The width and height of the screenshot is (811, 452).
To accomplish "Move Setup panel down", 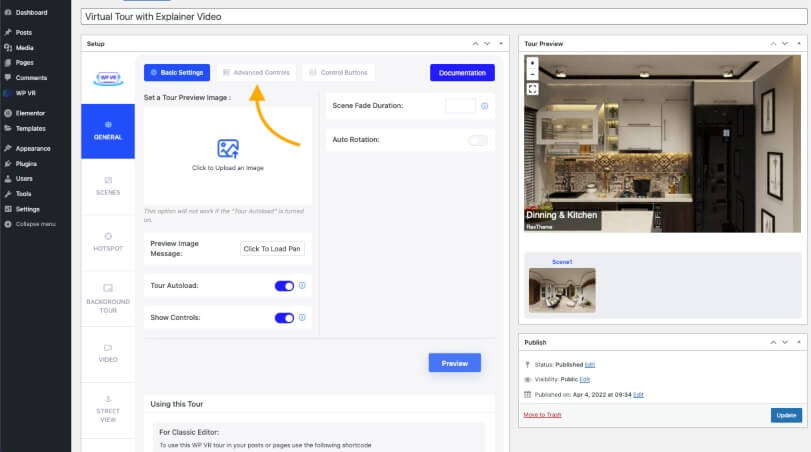I will (x=487, y=44).
